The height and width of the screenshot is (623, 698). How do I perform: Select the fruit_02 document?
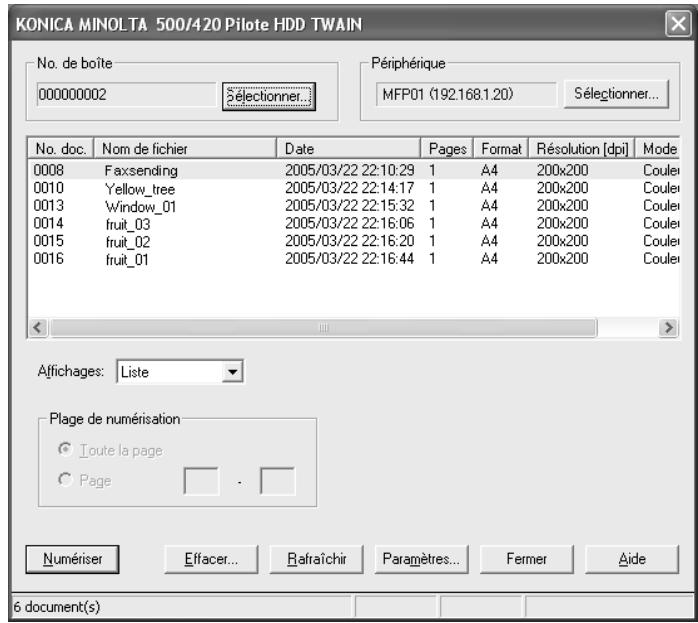tap(128, 242)
